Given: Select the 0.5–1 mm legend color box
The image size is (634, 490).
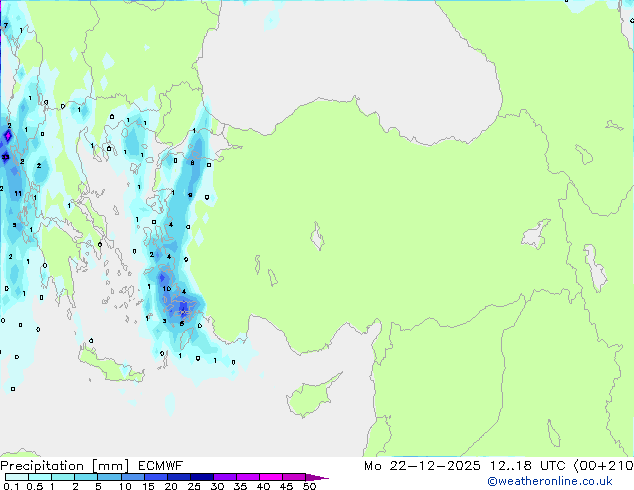Looking at the screenshot, I should coord(40,477).
